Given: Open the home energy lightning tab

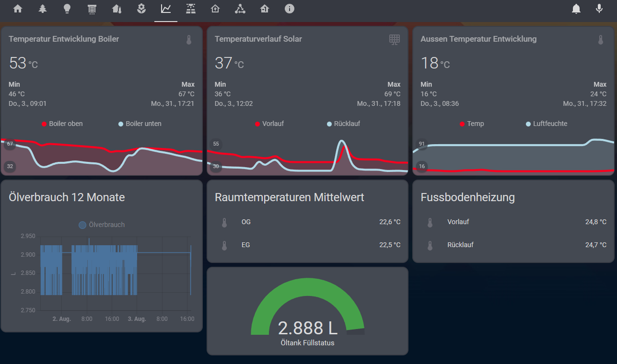Looking at the screenshot, I should (x=215, y=9).
